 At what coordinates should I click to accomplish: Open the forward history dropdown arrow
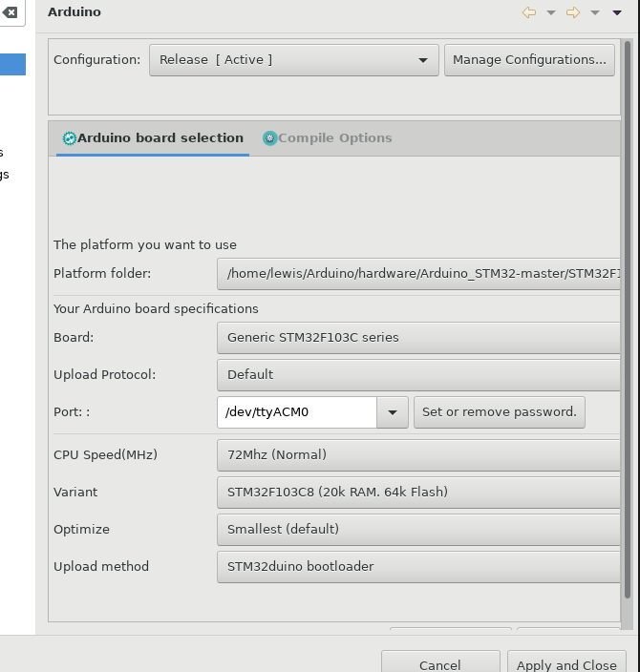pyautogui.click(x=595, y=13)
